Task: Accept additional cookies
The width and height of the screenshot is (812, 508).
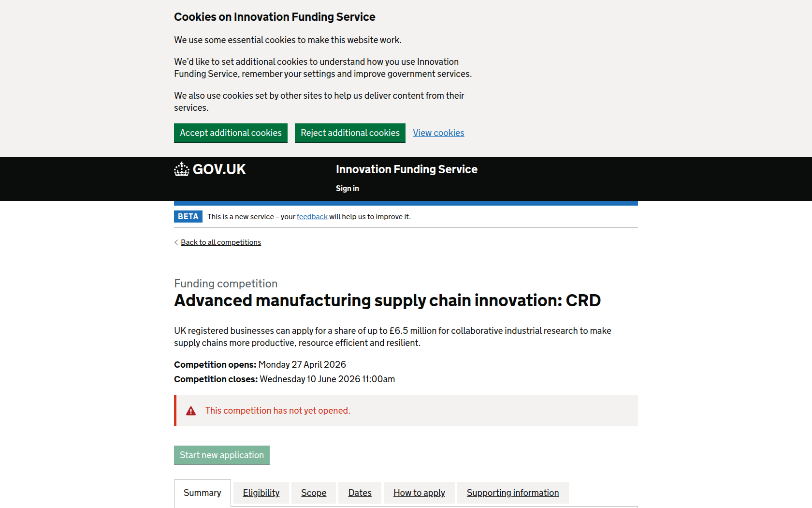Action: point(231,133)
